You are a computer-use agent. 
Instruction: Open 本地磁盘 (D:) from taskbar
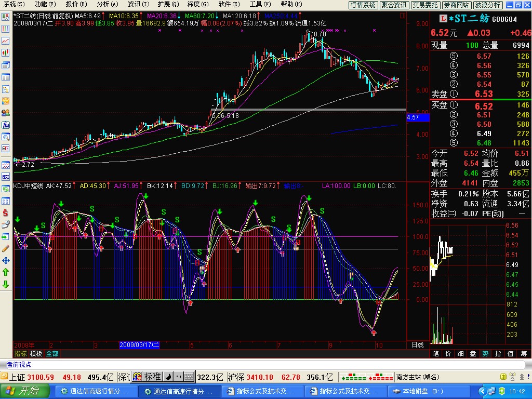coord(428,391)
